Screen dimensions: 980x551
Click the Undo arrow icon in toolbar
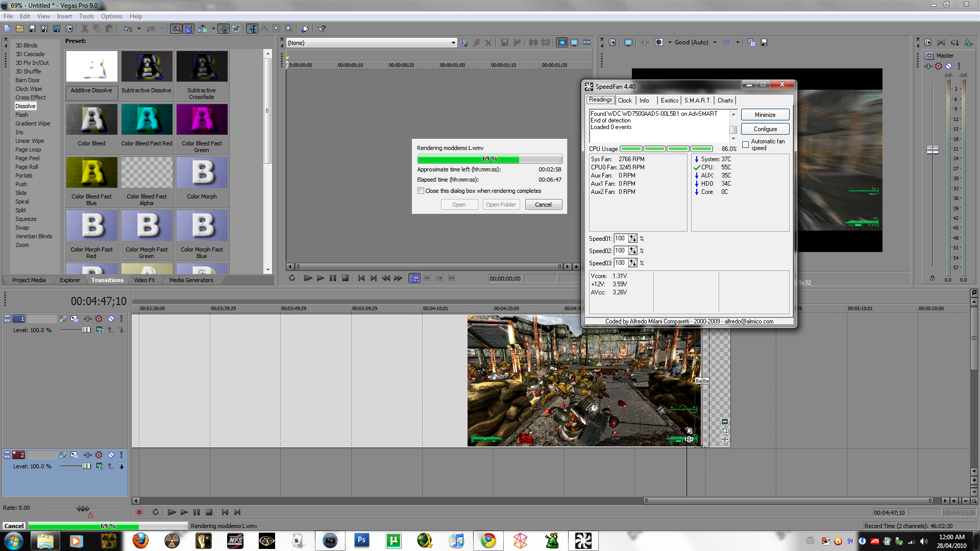tap(128, 29)
